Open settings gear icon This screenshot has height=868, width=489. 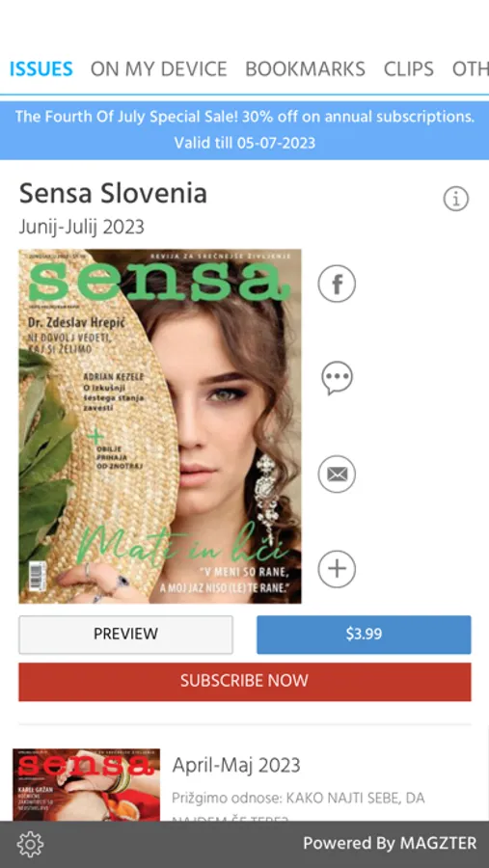point(31,844)
